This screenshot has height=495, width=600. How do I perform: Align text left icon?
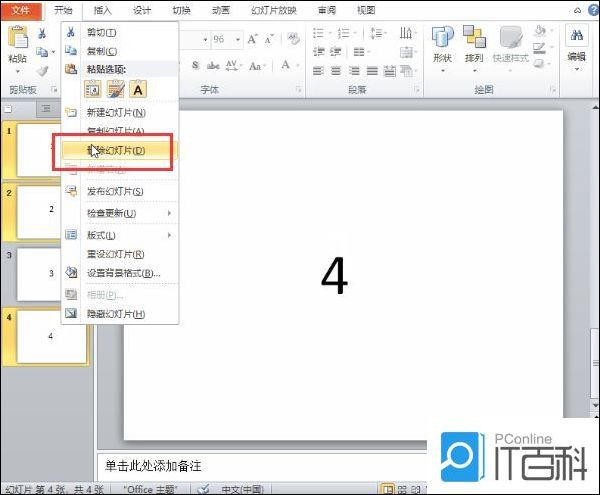point(318,70)
